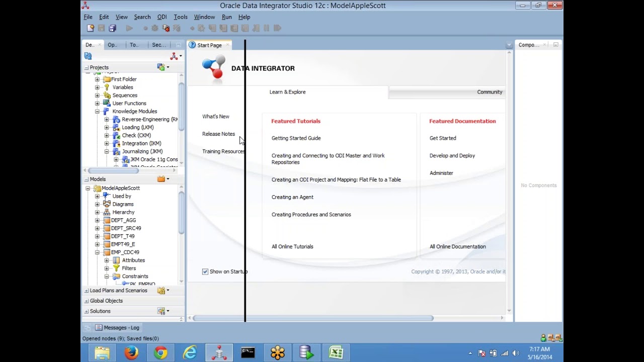Switch to the Start Page tab
This screenshot has width=644, height=362.
point(209,45)
